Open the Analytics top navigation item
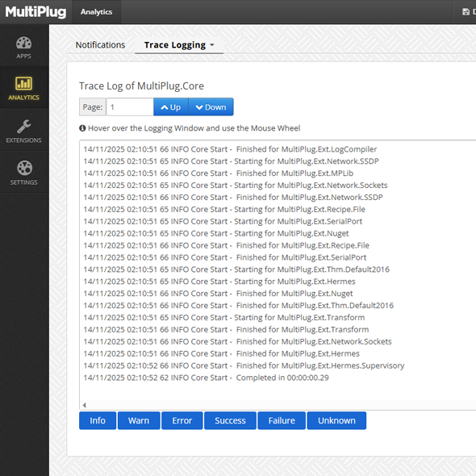This screenshot has width=476, height=476. [x=96, y=12]
